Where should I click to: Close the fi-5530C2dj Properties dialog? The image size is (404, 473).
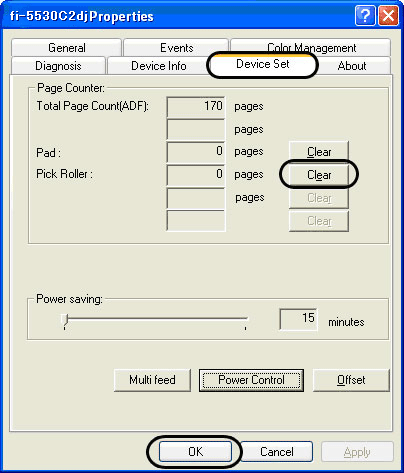tap(388, 15)
